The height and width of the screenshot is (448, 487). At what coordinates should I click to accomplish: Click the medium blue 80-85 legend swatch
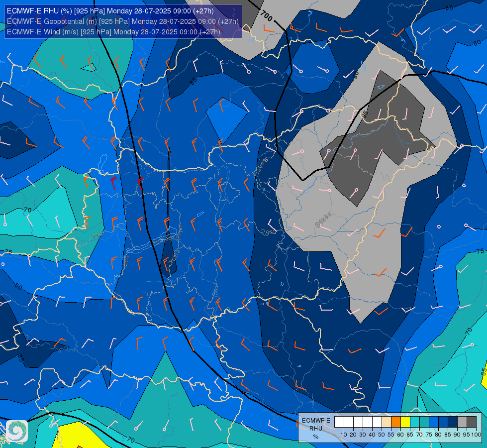point(443,422)
